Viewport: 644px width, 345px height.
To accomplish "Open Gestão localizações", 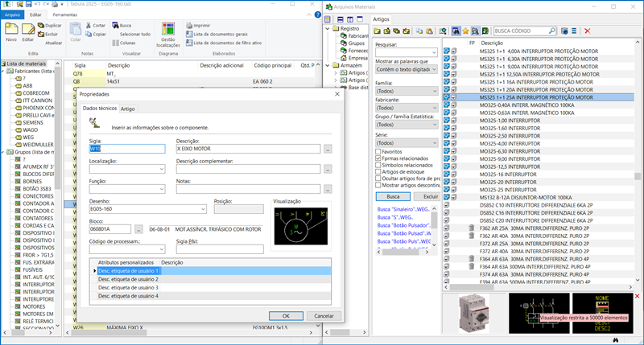I will pos(168,35).
